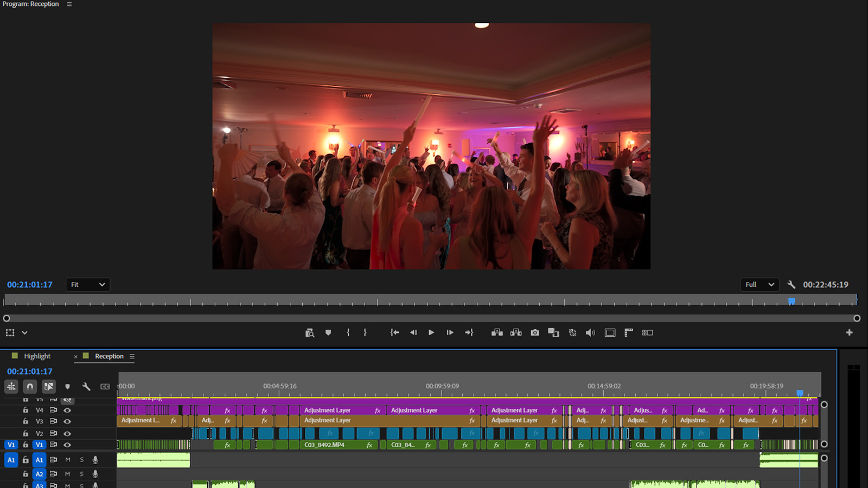The image size is (868, 488).
Task: Open Program monitor wrench settings
Action: click(x=792, y=285)
